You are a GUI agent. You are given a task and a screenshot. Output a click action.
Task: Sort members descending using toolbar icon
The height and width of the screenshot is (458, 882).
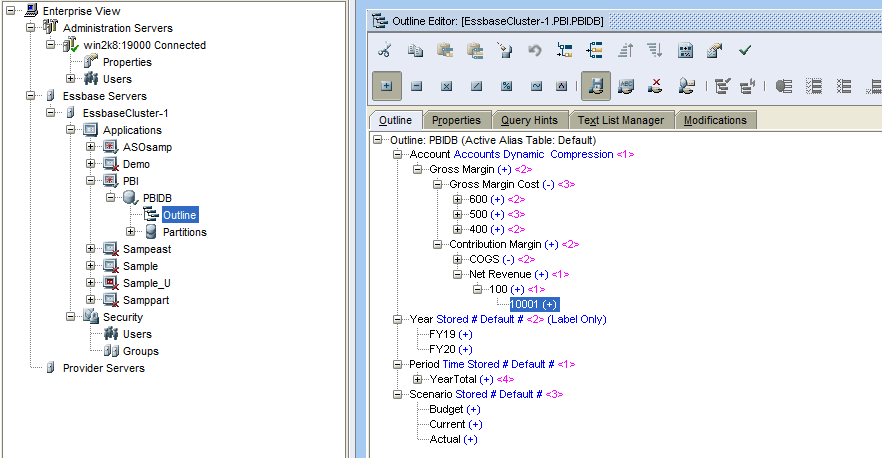tap(655, 51)
